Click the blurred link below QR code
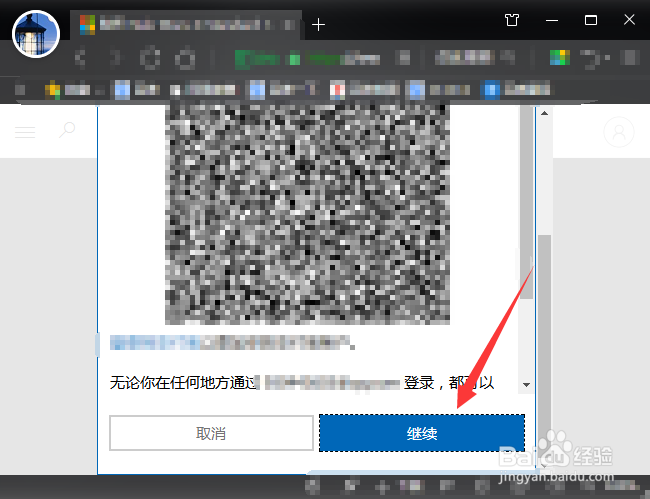The width and height of the screenshot is (650, 499). pyautogui.click(x=155, y=343)
